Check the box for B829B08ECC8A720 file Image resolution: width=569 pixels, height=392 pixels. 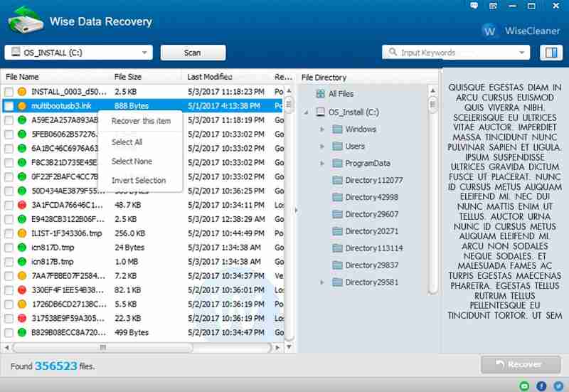9,332
